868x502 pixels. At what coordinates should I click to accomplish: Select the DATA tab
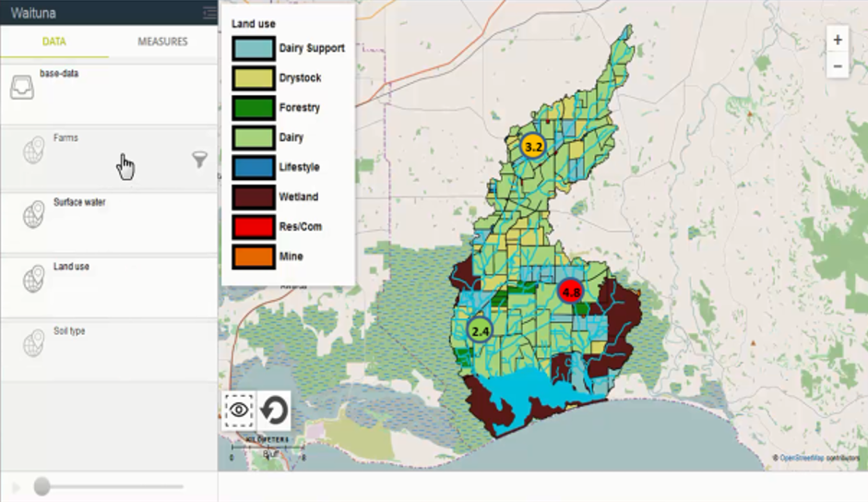54,42
